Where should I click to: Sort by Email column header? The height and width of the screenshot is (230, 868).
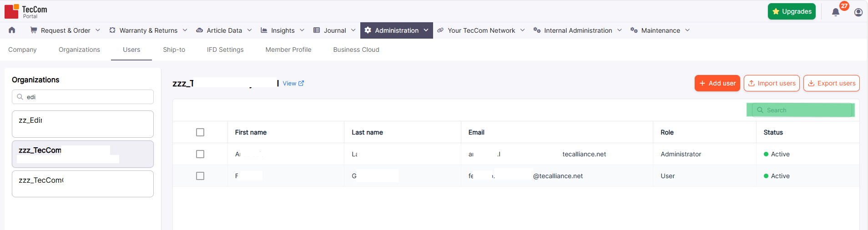pos(476,132)
